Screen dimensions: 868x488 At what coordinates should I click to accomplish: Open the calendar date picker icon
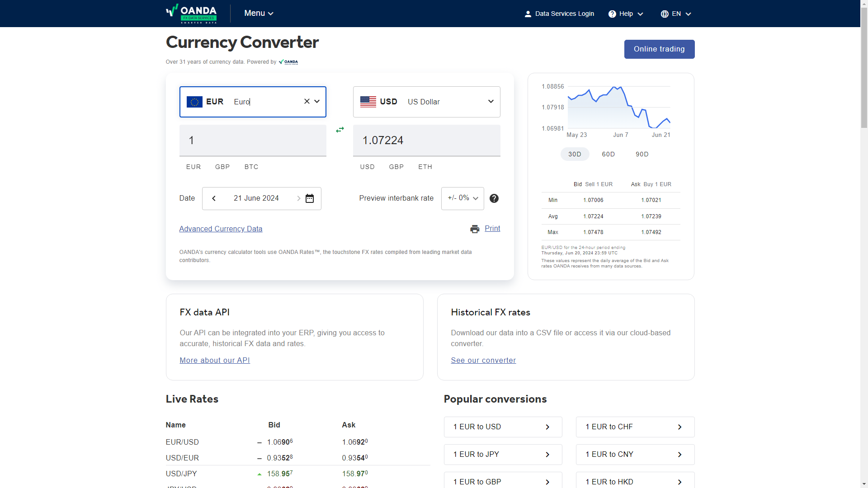point(310,198)
